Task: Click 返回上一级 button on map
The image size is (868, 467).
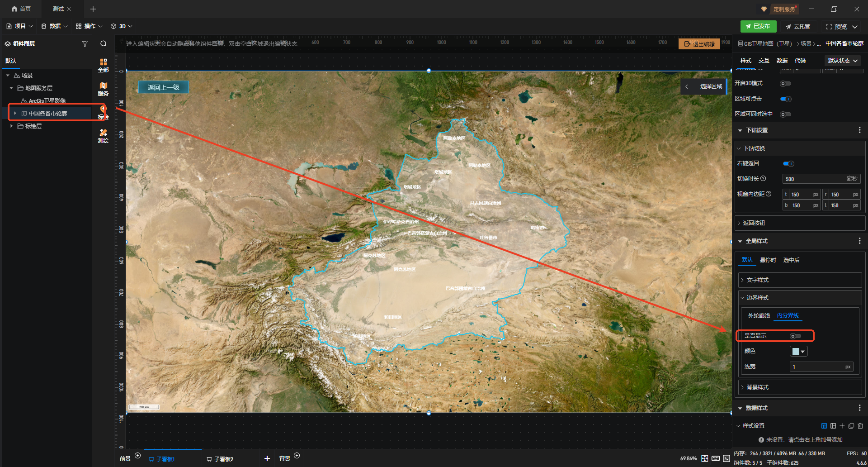Action: 163,87
